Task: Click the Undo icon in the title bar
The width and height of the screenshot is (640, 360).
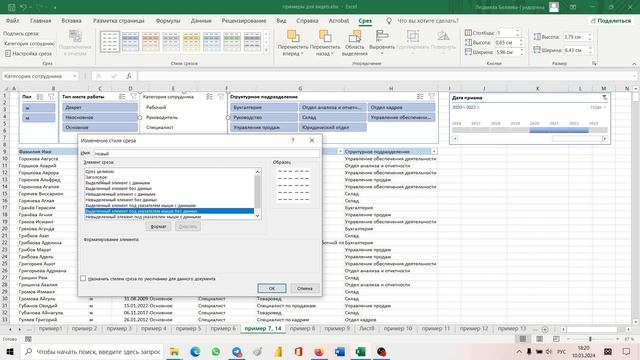Action: coord(23,7)
